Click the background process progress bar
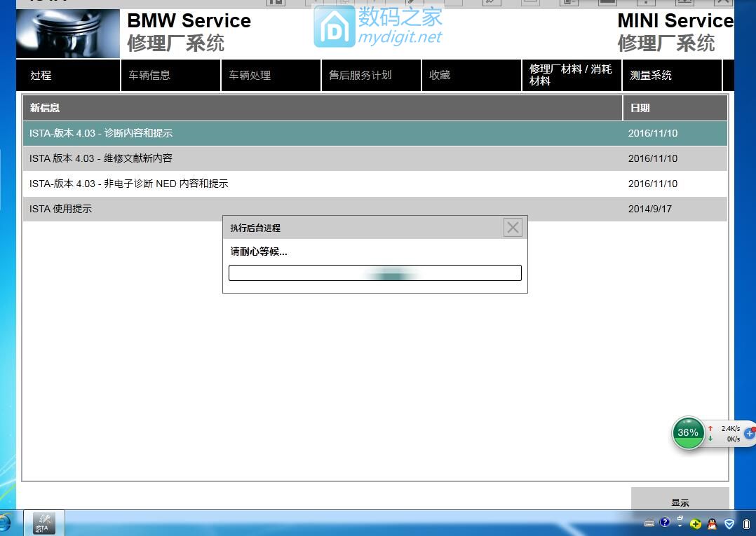The height and width of the screenshot is (536, 756). 375,273
